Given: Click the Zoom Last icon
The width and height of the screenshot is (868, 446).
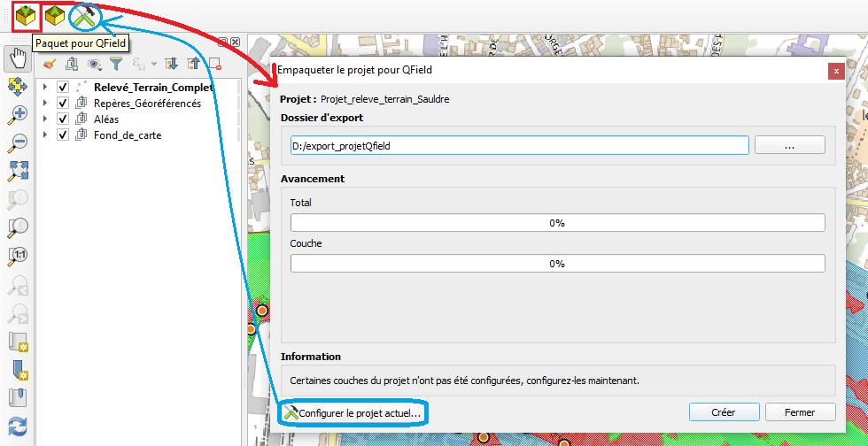Looking at the screenshot, I should click(18, 284).
